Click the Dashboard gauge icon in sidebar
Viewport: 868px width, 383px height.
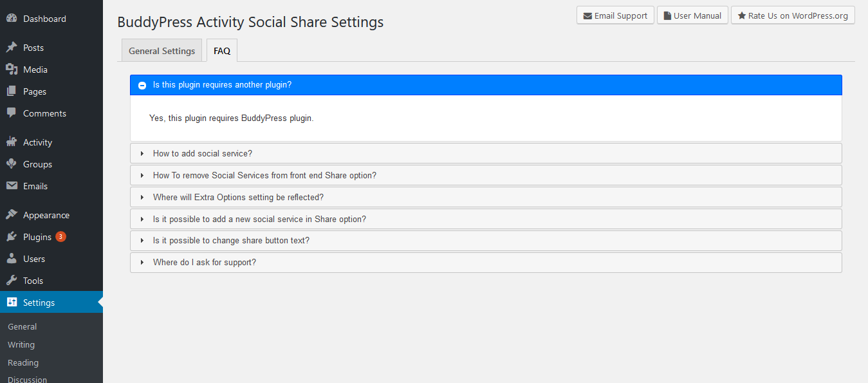[x=12, y=19]
